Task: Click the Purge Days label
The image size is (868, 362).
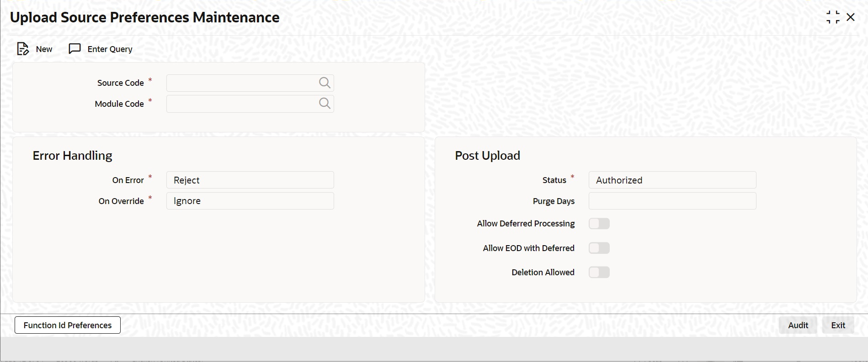Action: click(x=554, y=201)
